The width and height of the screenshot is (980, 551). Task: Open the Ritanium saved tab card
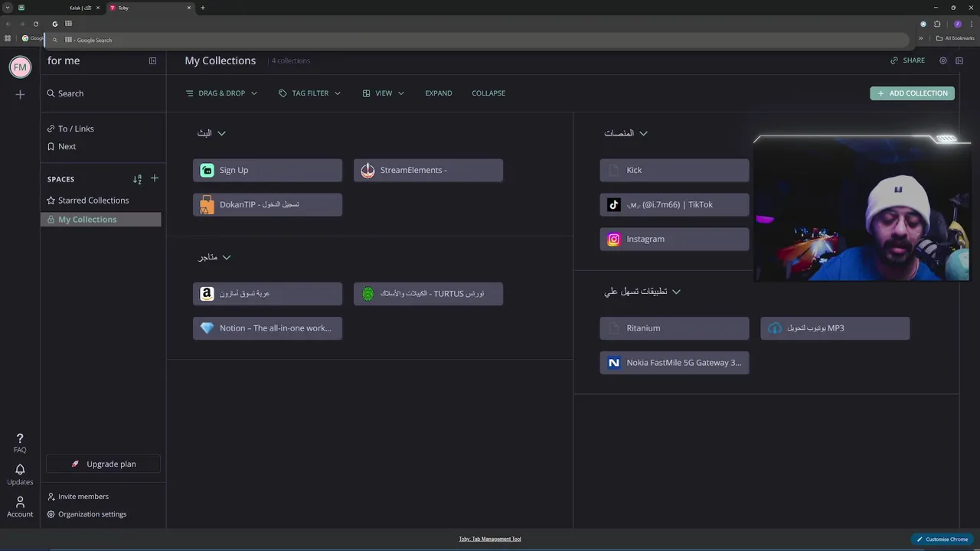click(674, 328)
